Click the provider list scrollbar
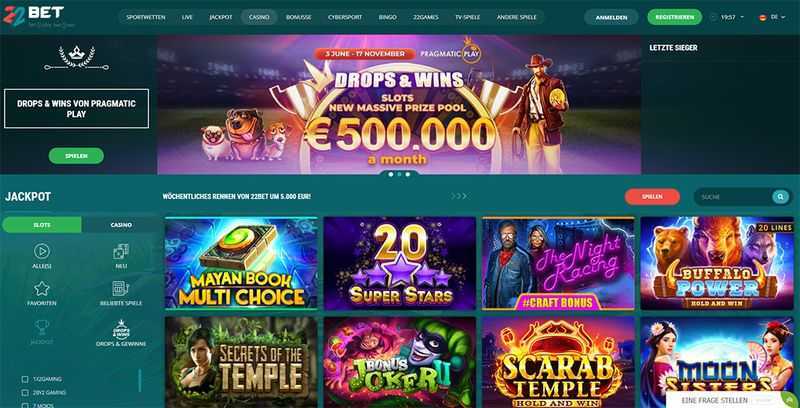This screenshot has height=408, width=800. (140, 380)
